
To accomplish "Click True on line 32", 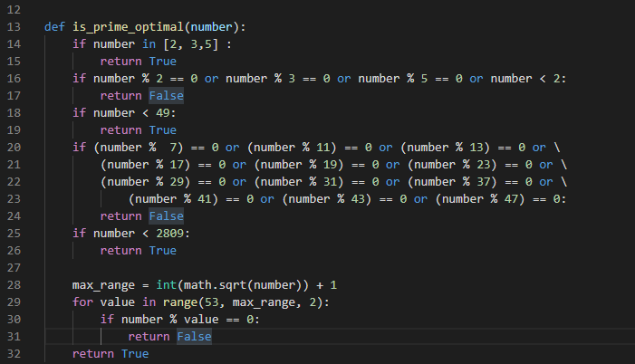I will click(135, 354).
